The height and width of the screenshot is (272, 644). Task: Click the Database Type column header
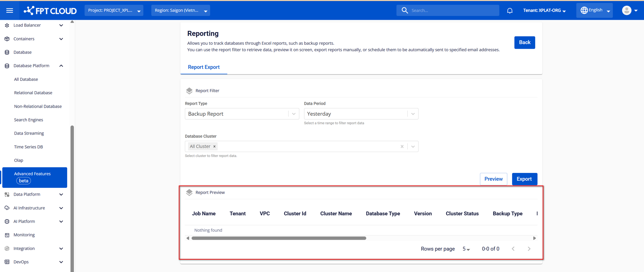pos(383,214)
